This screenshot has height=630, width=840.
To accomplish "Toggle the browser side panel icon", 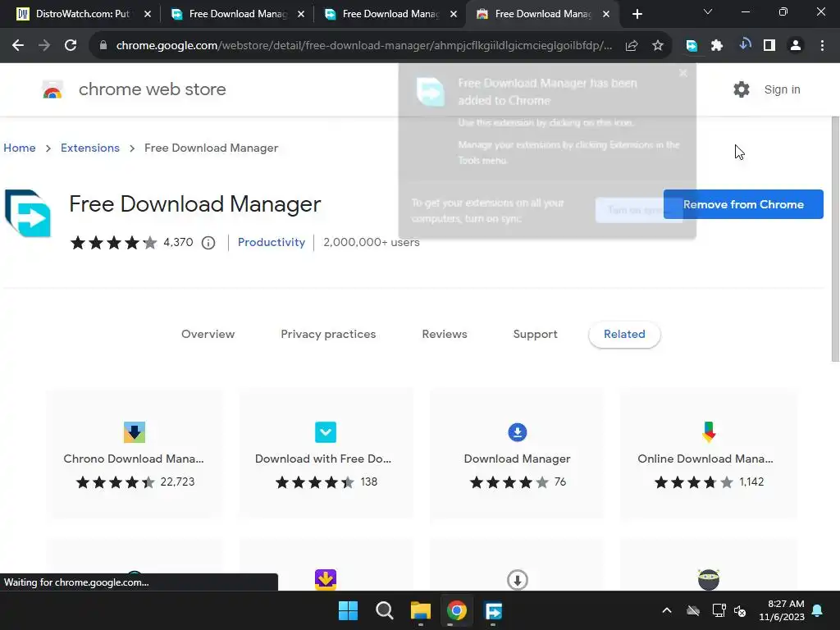I will pos(769,46).
